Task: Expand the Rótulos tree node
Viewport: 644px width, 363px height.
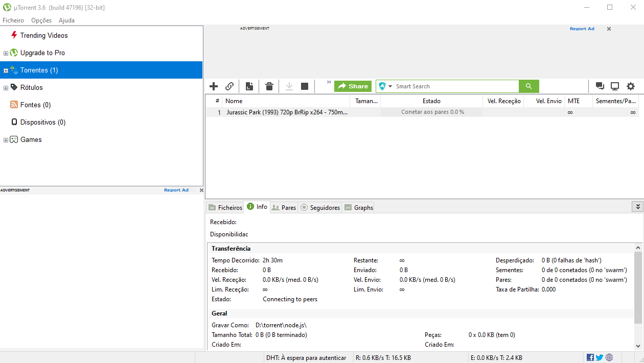Action: pyautogui.click(x=6, y=88)
